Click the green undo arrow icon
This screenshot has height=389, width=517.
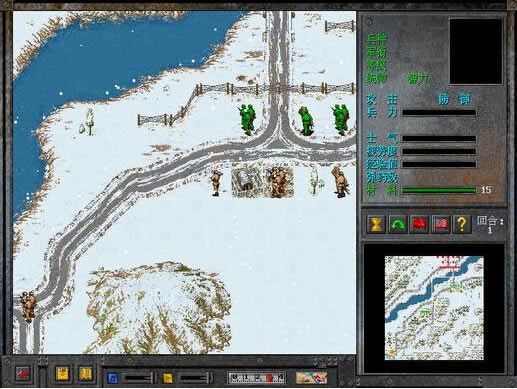tap(398, 224)
